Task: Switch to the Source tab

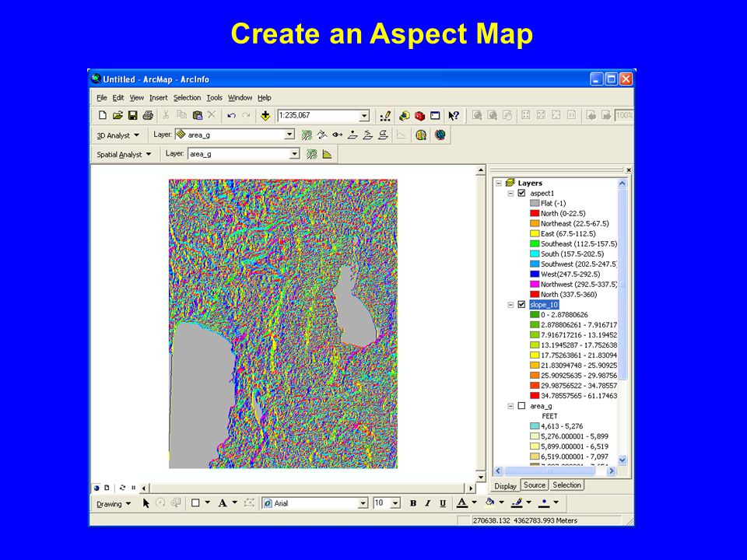Action: pyautogui.click(x=535, y=485)
